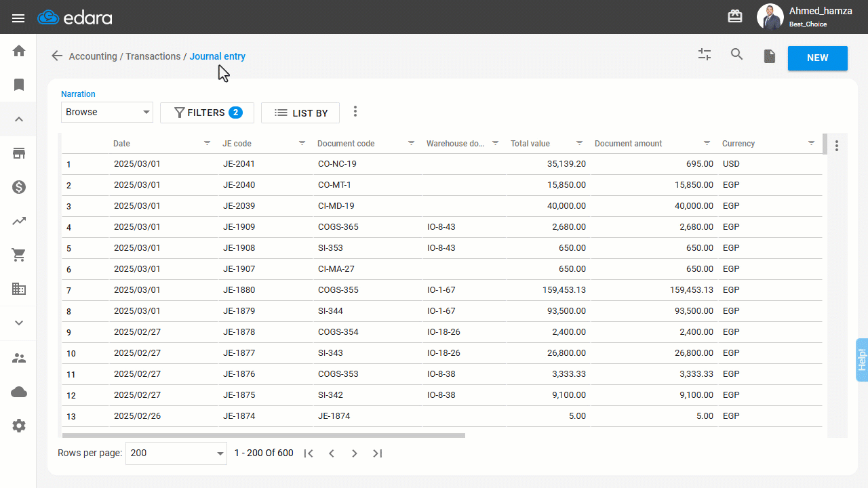Viewport: 868px width, 488px height.
Task: Click the Transactions breadcrumb link
Action: tap(153, 56)
